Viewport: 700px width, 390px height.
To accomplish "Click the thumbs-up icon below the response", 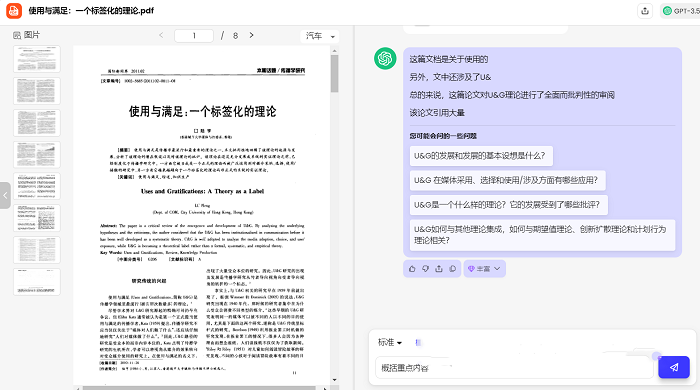I will (412, 269).
